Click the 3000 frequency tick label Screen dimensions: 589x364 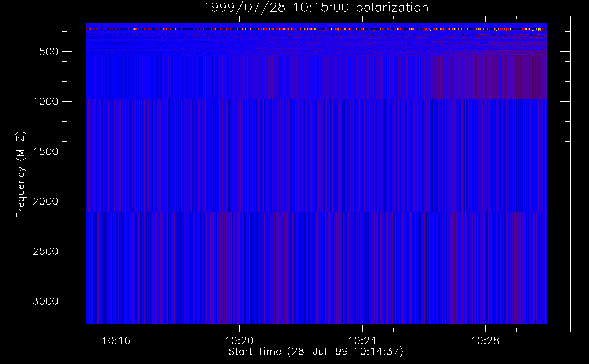(x=46, y=301)
